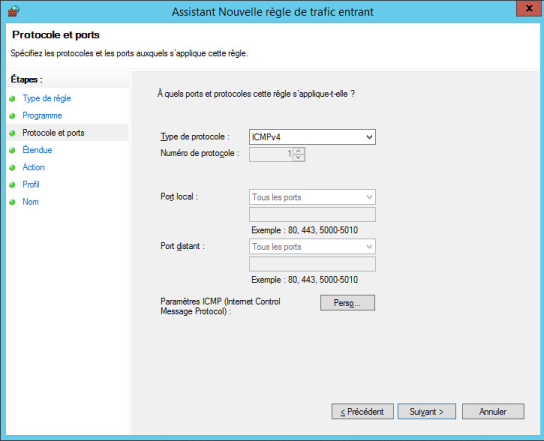The height and width of the screenshot is (441, 544).
Task: Cancel the wizard with Annuler
Action: tap(493, 412)
